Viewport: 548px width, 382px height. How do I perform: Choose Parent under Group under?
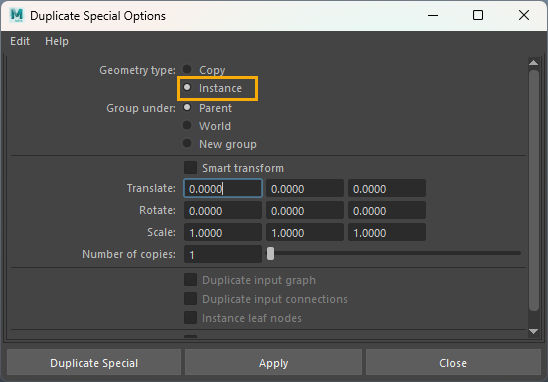(187, 108)
